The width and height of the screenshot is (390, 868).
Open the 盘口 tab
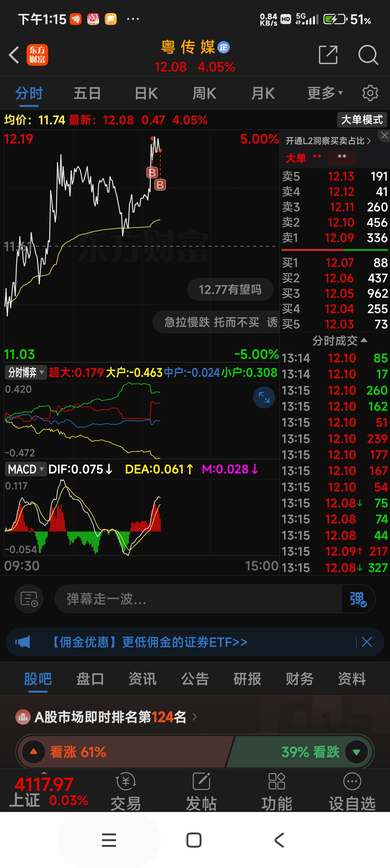(90, 679)
